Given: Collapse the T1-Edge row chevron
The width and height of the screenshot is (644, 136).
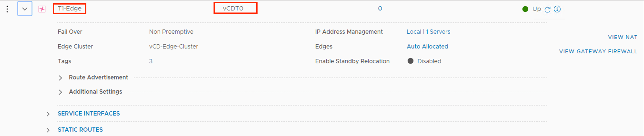Looking at the screenshot, I should click(x=25, y=9).
